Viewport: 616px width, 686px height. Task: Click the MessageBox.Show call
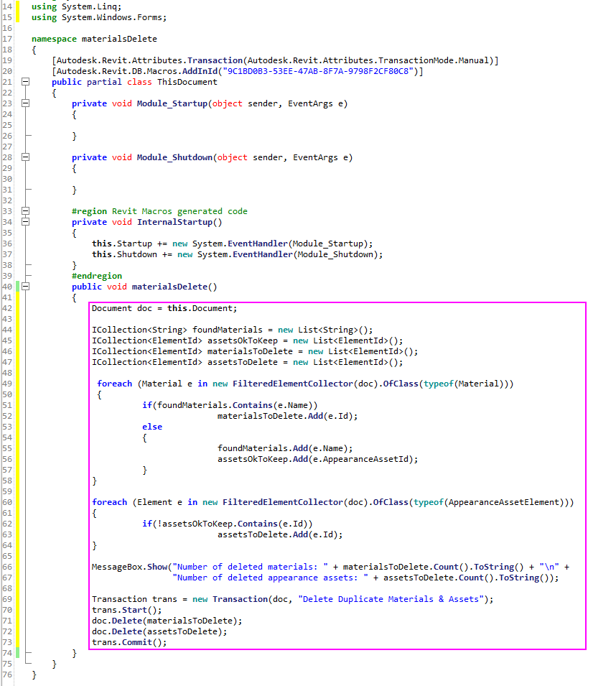[x=129, y=567]
